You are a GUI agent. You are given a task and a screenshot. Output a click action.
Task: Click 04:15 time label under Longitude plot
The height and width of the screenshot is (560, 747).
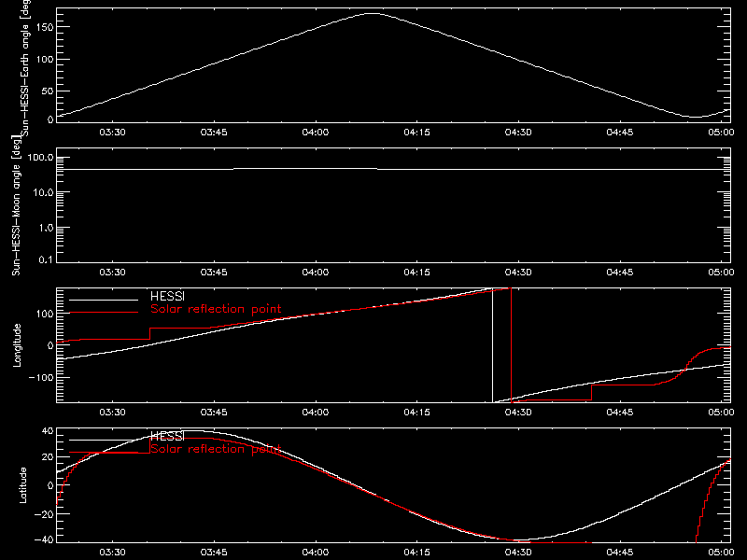[x=416, y=412]
